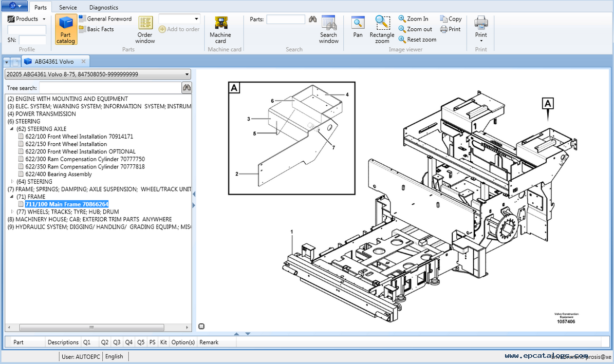This screenshot has width=614, height=364.
Task: Click the tree search binoculars button
Action: (x=187, y=88)
